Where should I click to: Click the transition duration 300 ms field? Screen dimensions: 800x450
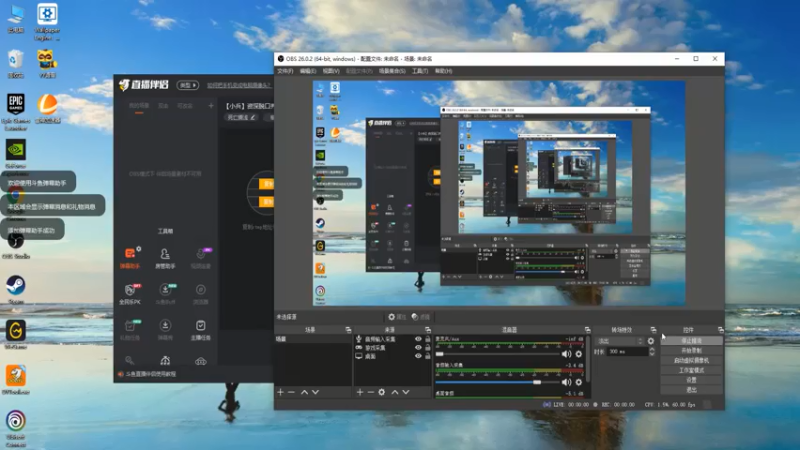627,352
